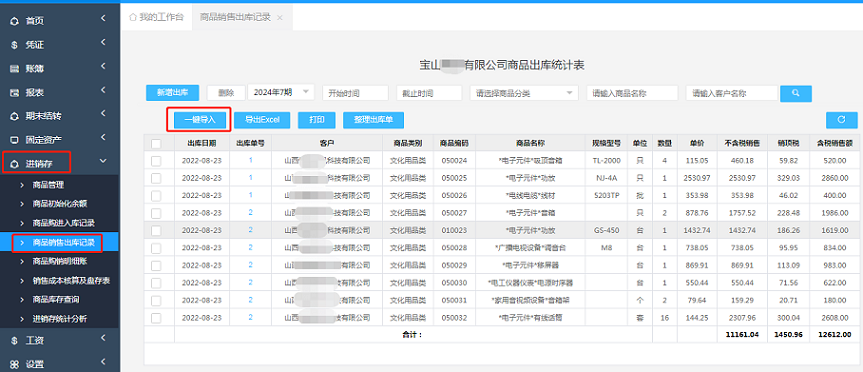Click the 进销存 icon in sidebar
The width and height of the screenshot is (863, 372).
15,163
